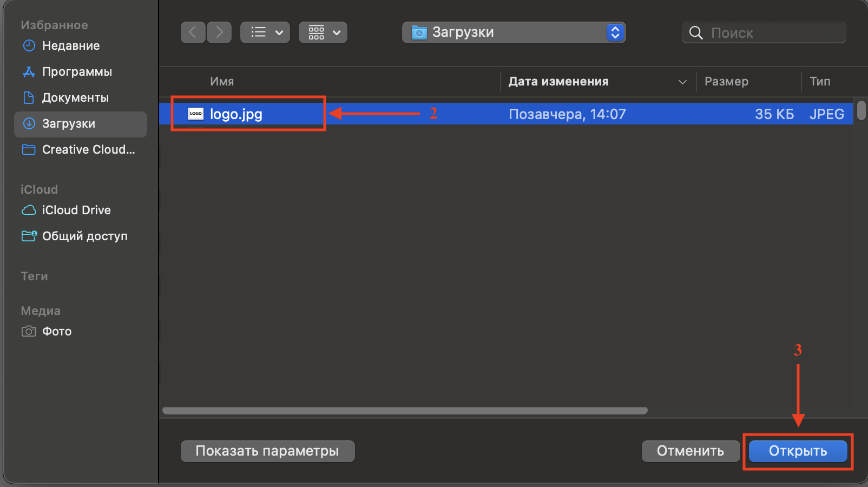Click the Недавние clock icon

pos(29,45)
